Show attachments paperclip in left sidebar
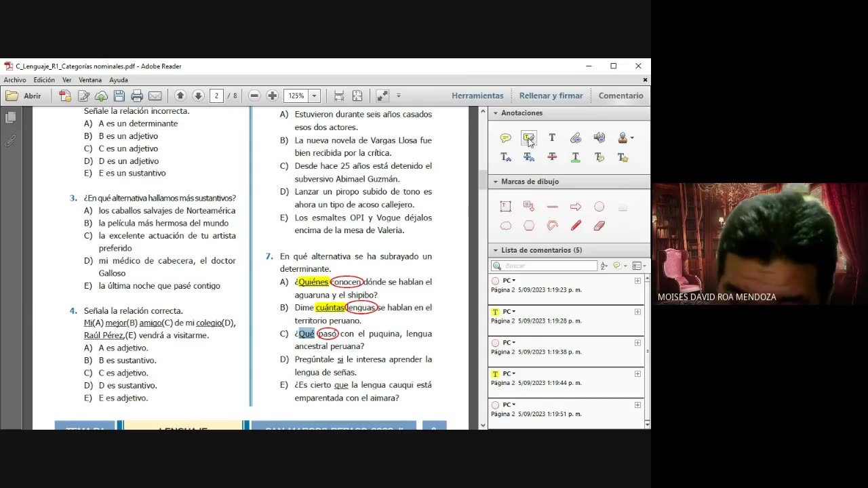Screen dimensions: 868x488 pos(10,141)
